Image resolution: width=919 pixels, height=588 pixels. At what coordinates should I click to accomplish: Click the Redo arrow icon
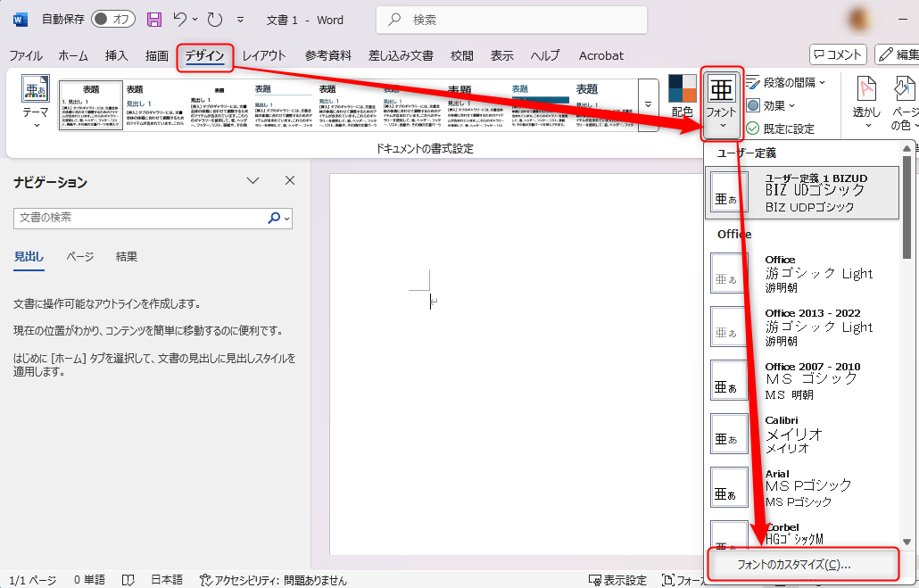(x=214, y=19)
